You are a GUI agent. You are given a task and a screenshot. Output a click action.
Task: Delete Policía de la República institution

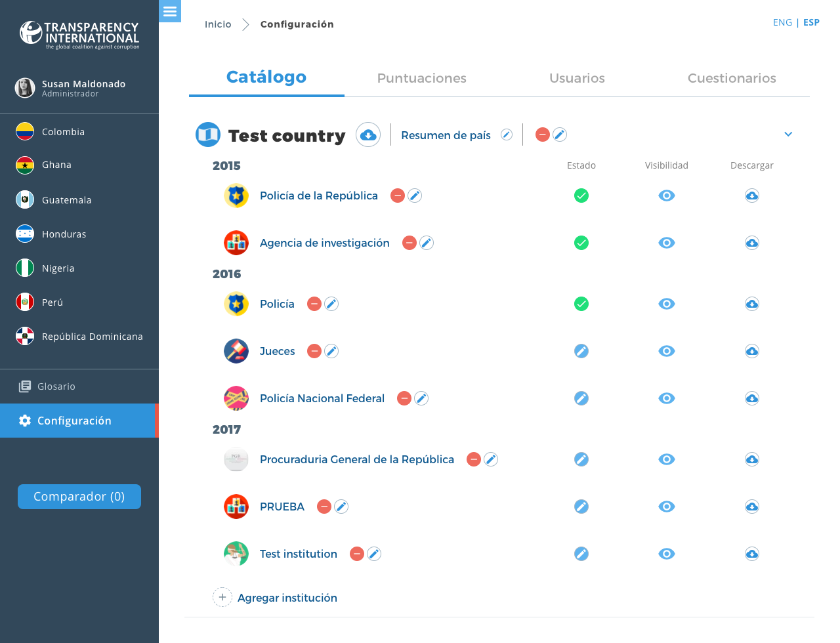coord(397,196)
